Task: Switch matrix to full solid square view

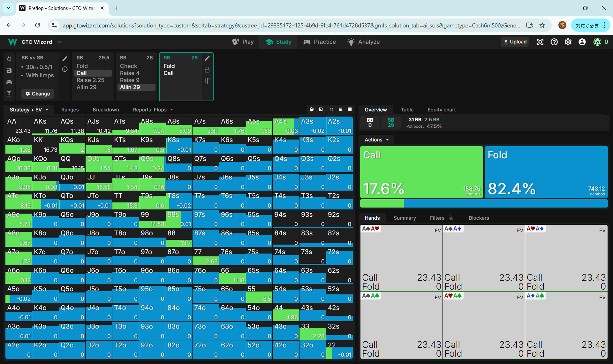Action: click(x=350, y=110)
